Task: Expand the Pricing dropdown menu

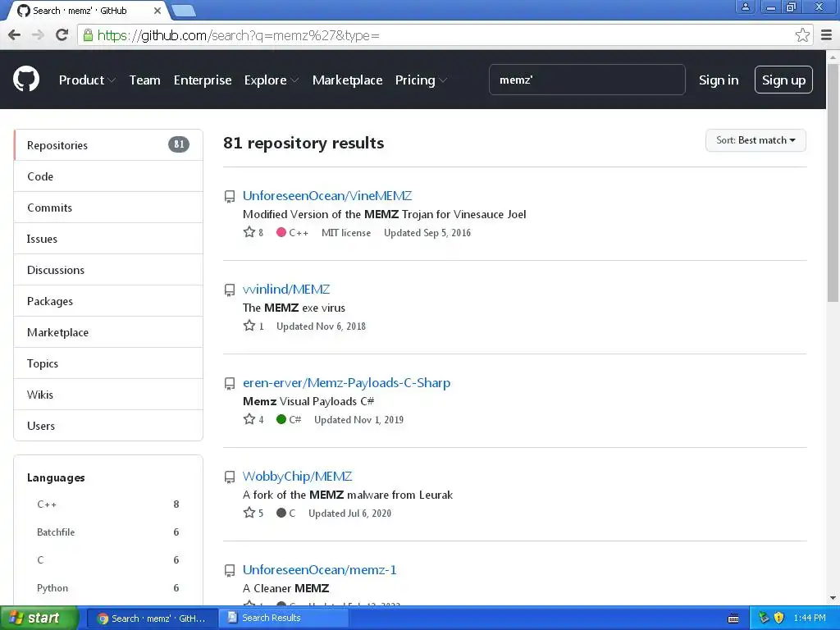Action: [x=421, y=80]
